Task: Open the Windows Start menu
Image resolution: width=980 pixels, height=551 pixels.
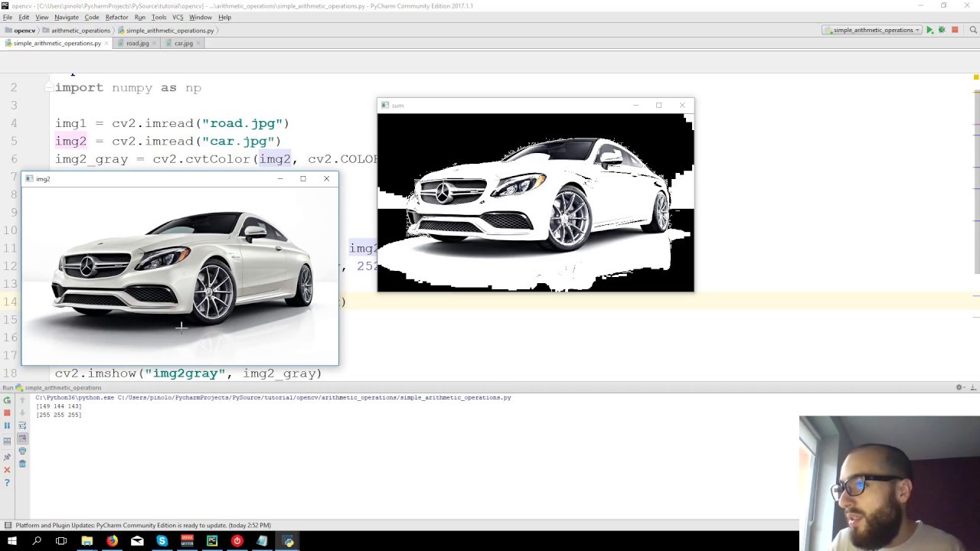Action: (x=11, y=541)
